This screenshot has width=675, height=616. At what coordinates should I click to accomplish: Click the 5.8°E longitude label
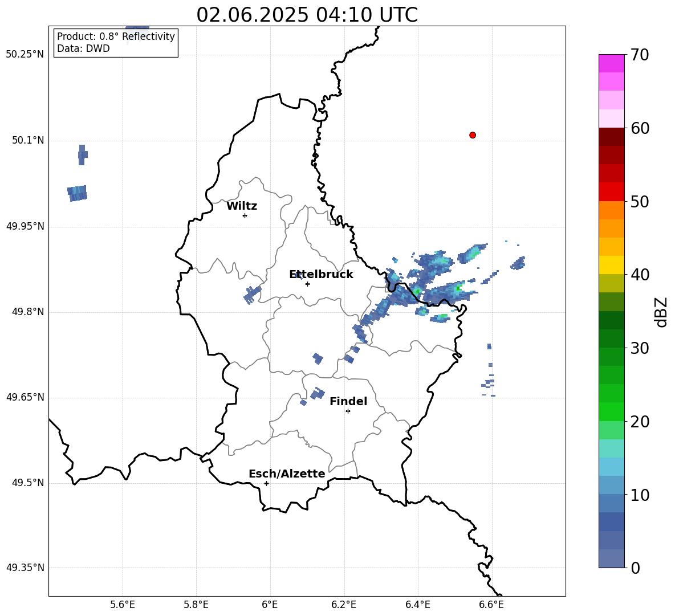point(196,605)
